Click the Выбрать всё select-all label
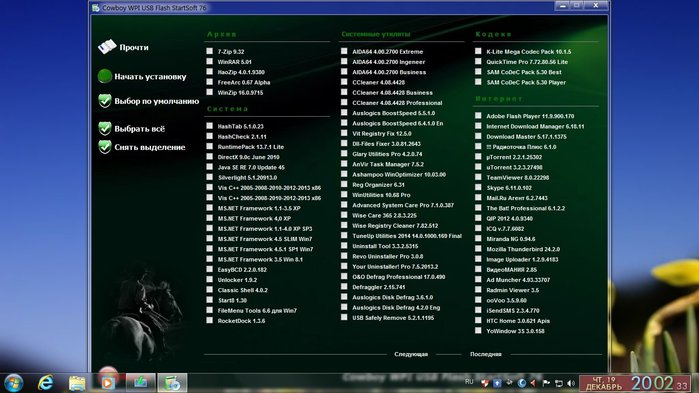This screenshot has width=699, height=393. click(140, 129)
